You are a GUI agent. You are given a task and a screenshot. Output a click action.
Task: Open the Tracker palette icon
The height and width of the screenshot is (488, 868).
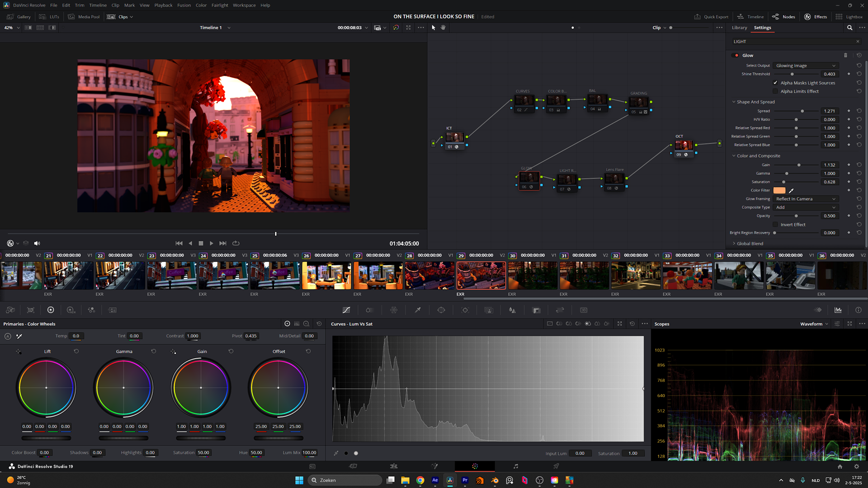(x=465, y=310)
